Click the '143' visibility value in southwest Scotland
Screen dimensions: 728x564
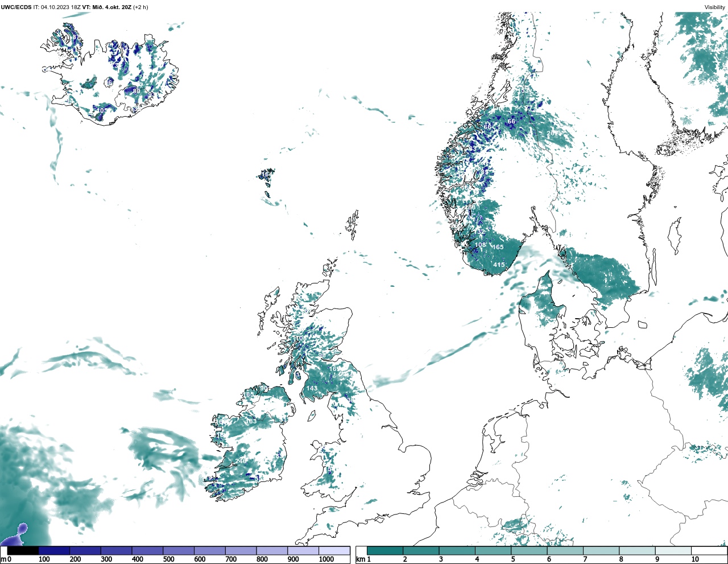[x=312, y=389]
